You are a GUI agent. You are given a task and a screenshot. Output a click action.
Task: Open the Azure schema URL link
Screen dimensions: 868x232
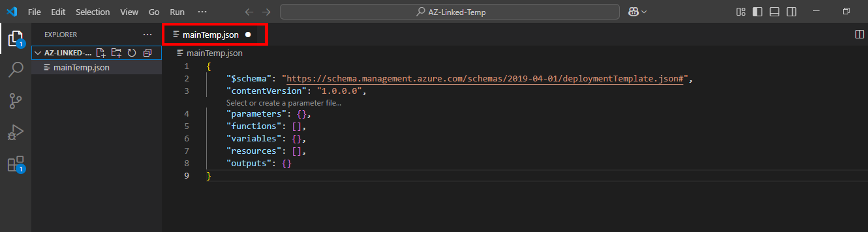pos(484,79)
